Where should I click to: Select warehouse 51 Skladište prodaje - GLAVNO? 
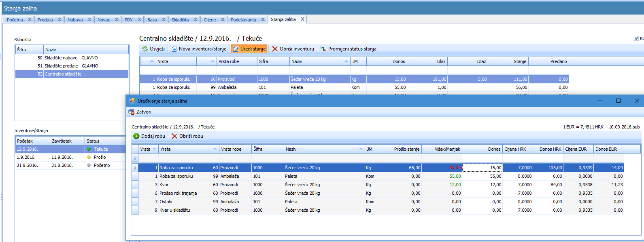[x=72, y=66]
